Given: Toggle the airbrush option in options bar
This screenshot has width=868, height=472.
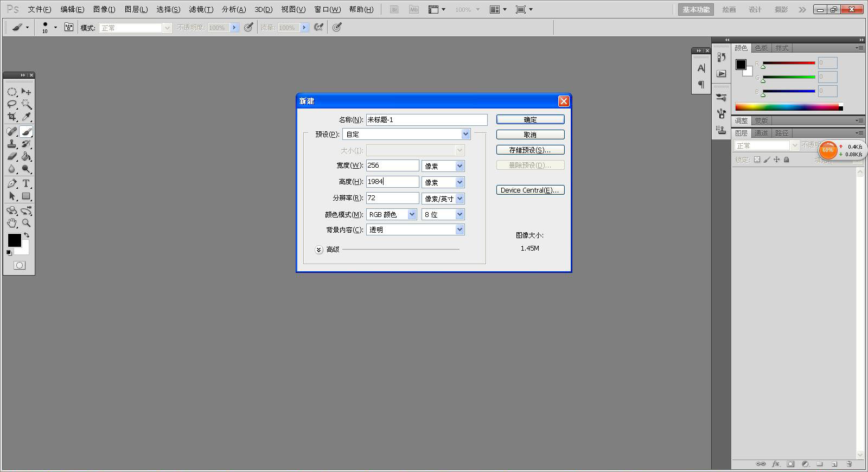Looking at the screenshot, I should [319, 27].
